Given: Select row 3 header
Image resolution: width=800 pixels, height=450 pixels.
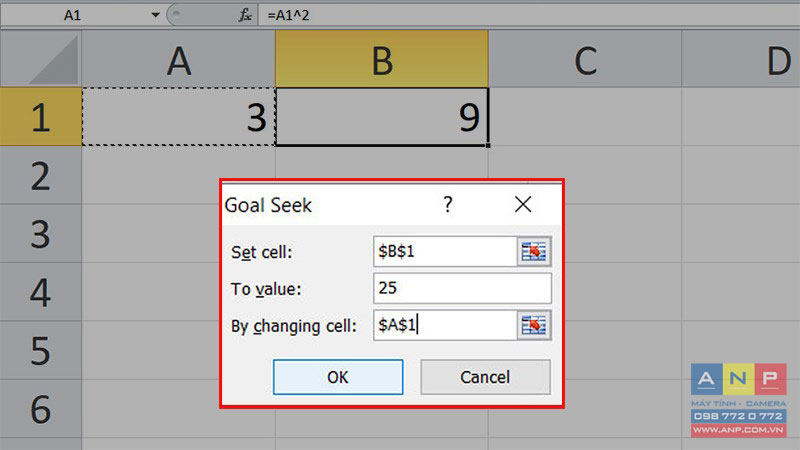Looking at the screenshot, I should click(41, 234).
